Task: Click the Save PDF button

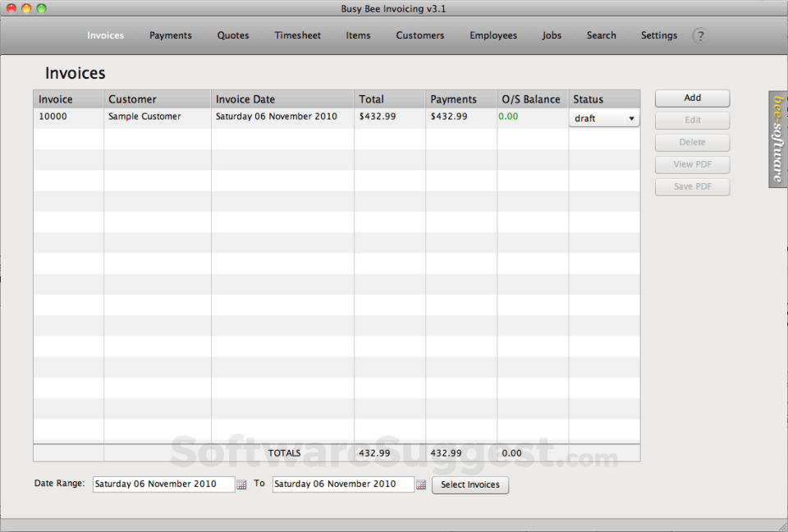Action: tap(691, 186)
